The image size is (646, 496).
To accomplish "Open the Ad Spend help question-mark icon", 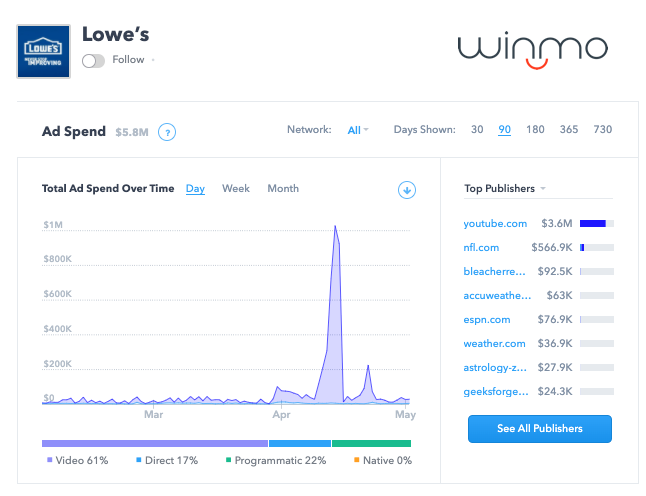I will coord(167,132).
